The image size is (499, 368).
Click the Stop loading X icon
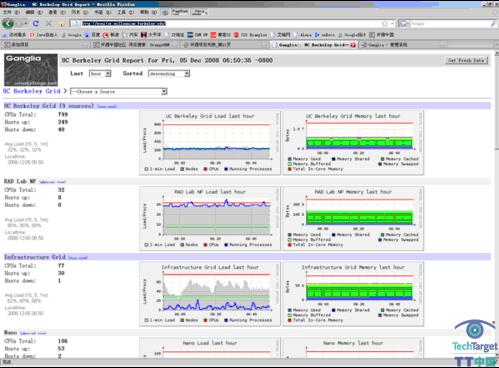[48, 23]
